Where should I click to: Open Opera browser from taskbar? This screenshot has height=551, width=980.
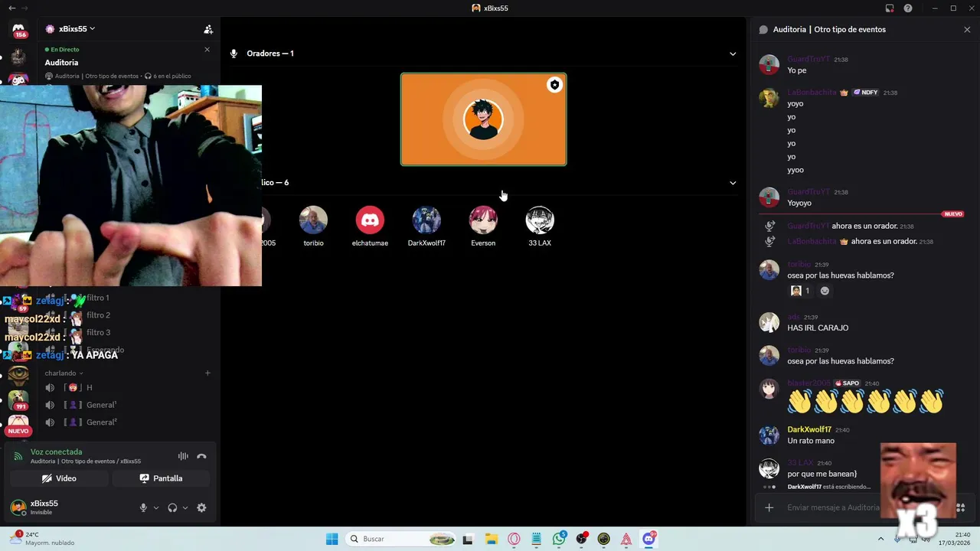(514, 540)
